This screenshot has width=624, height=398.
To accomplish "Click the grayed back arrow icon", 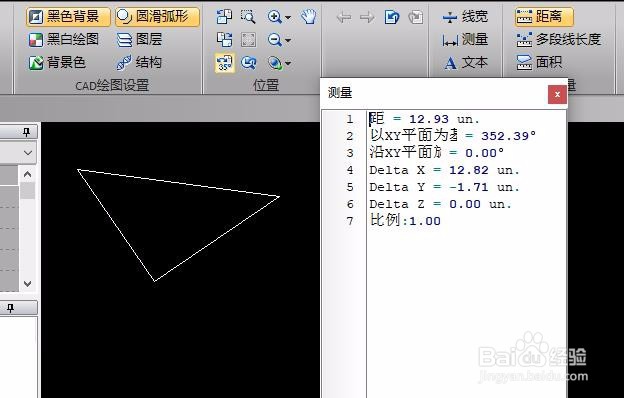I will point(343,17).
